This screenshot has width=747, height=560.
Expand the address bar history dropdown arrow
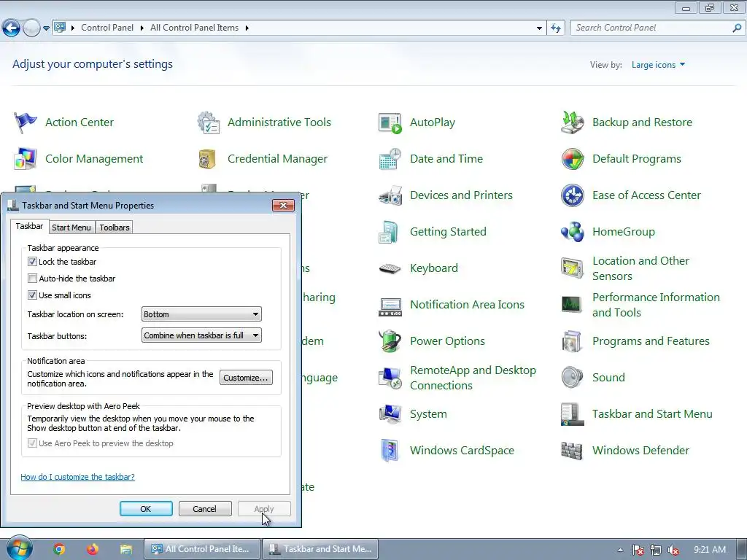[539, 28]
